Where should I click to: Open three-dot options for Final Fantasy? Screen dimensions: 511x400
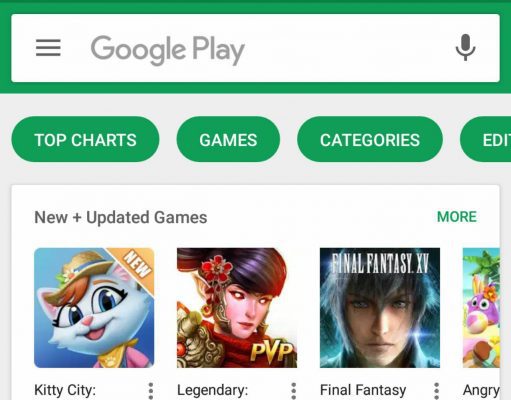[x=436, y=391]
